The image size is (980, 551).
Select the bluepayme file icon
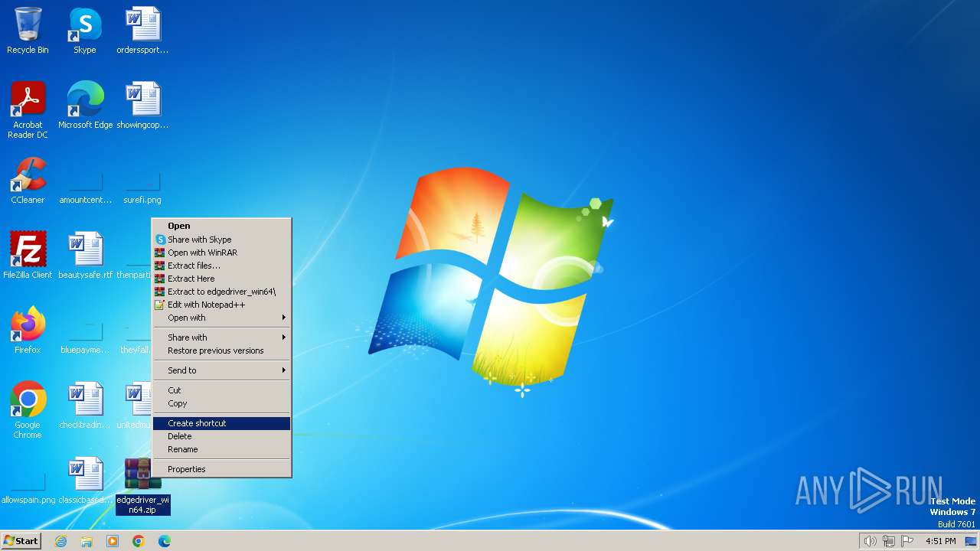tap(85, 337)
